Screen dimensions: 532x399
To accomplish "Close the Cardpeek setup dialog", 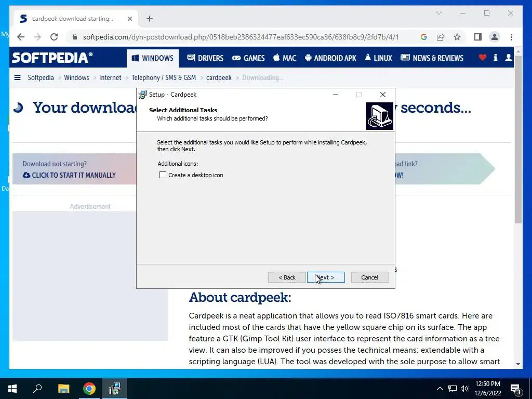I will click(x=383, y=95).
